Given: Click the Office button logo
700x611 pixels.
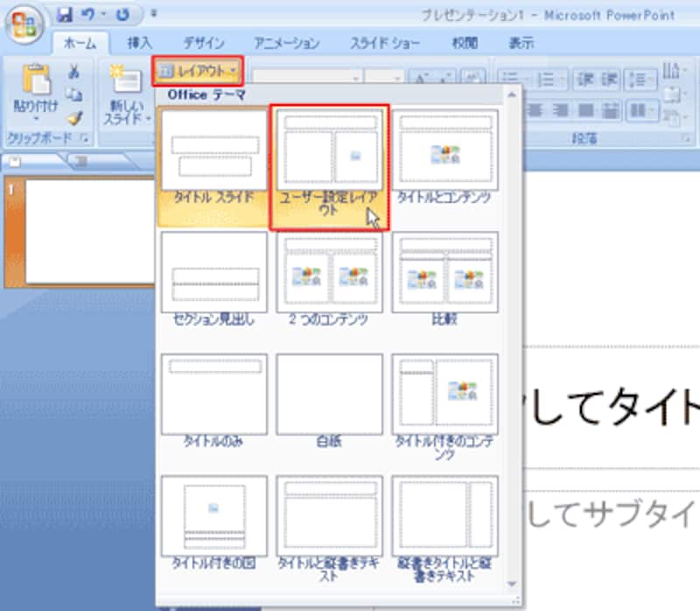Looking at the screenshot, I should 24,21.
